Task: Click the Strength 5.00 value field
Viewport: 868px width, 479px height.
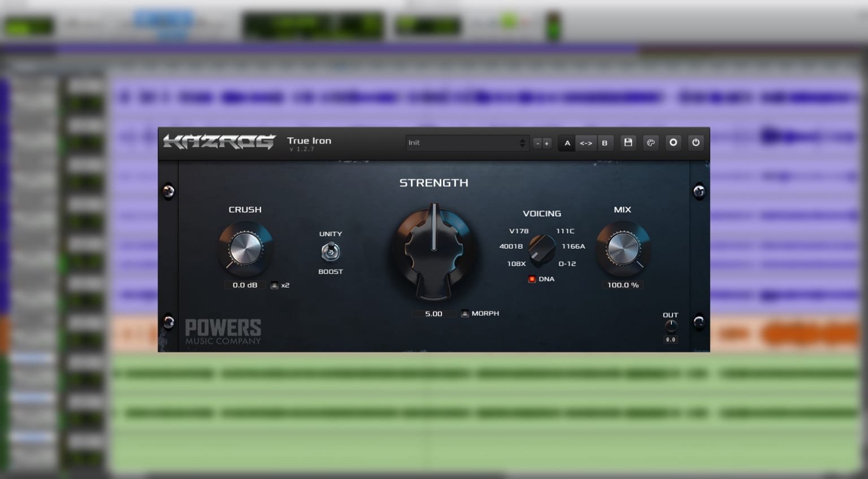Action: pos(434,313)
